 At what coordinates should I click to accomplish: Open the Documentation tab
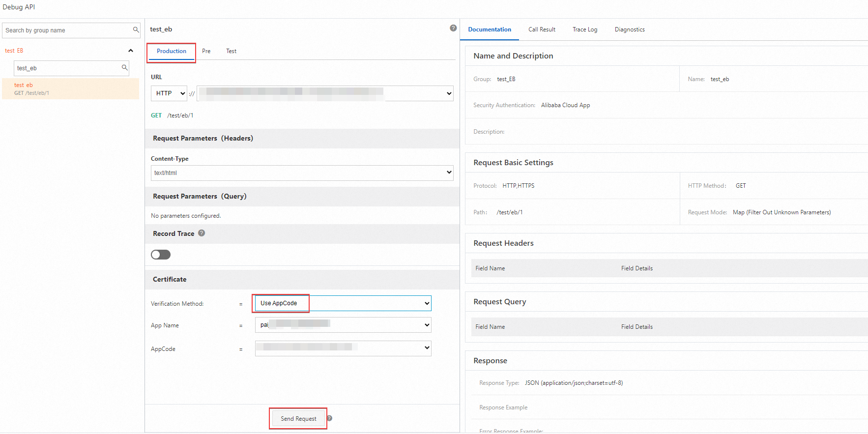(x=490, y=29)
